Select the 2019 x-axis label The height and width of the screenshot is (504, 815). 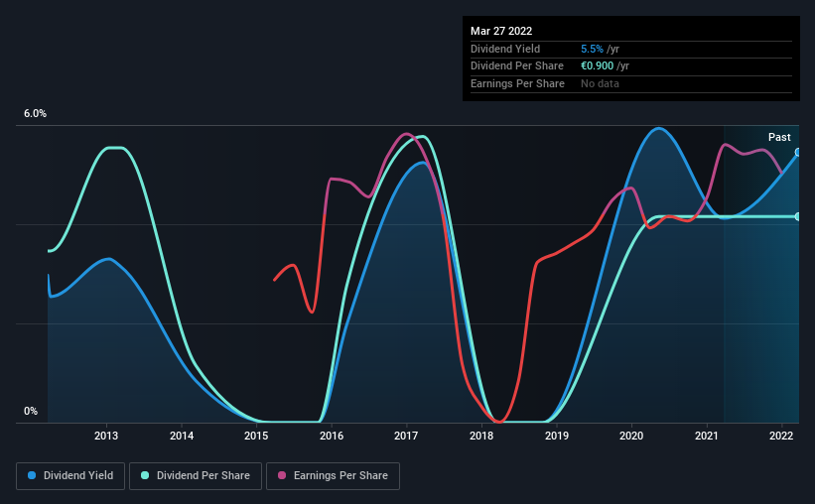[557, 436]
